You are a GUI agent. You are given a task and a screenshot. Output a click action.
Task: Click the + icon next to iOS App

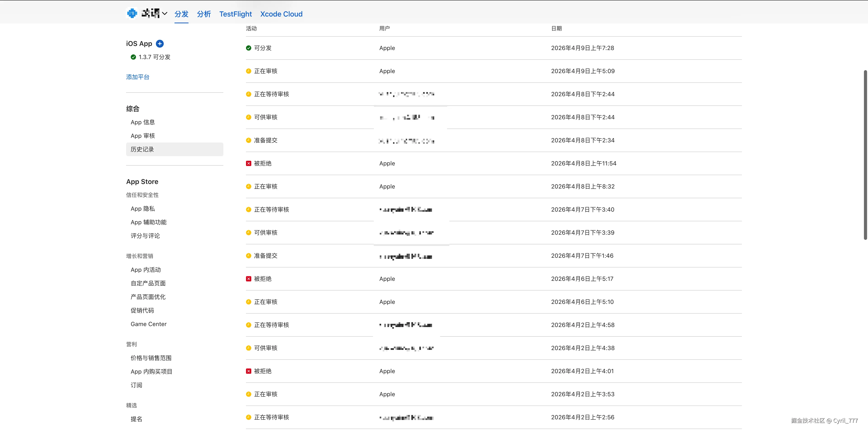(x=160, y=43)
